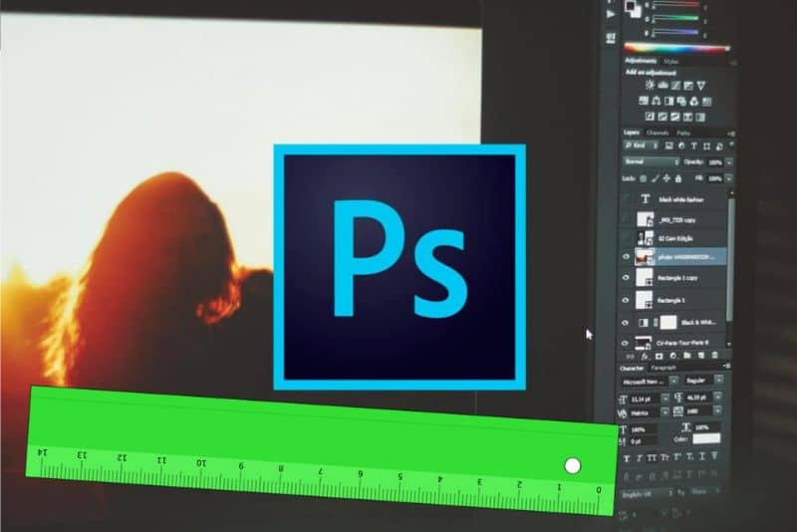Toggle lock transparent pixels
The image size is (797, 532).
point(643,178)
